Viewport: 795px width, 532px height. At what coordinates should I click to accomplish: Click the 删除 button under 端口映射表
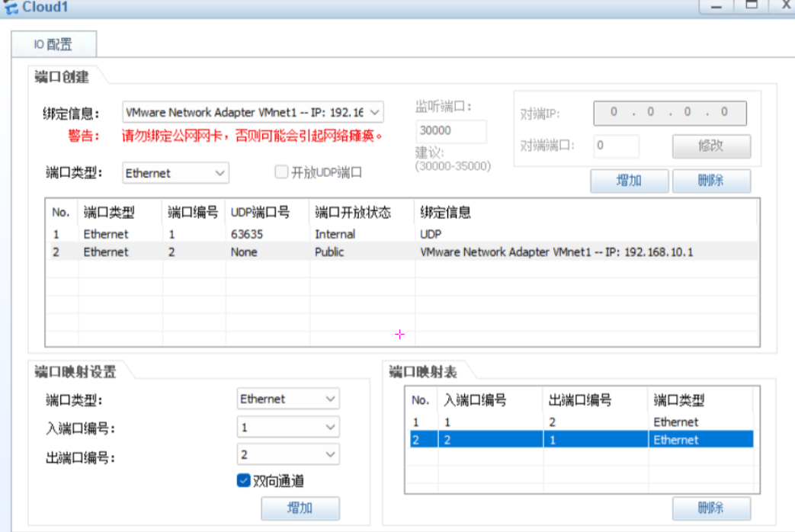click(711, 508)
